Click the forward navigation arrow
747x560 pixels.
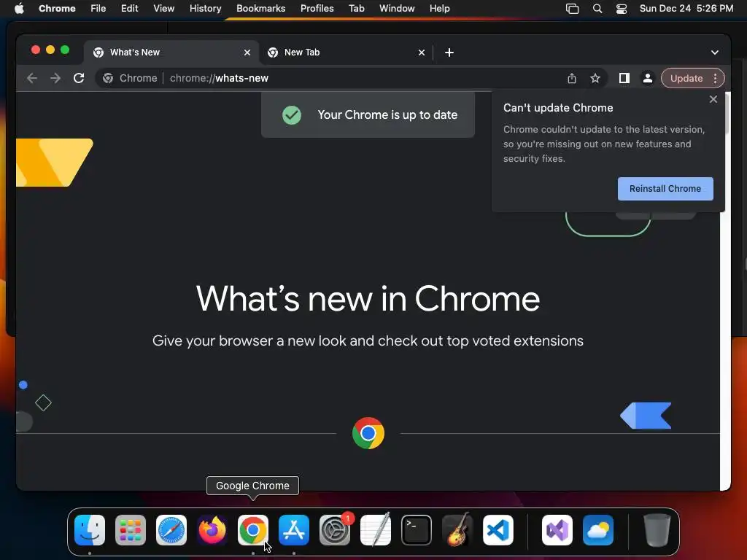click(x=55, y=78)
